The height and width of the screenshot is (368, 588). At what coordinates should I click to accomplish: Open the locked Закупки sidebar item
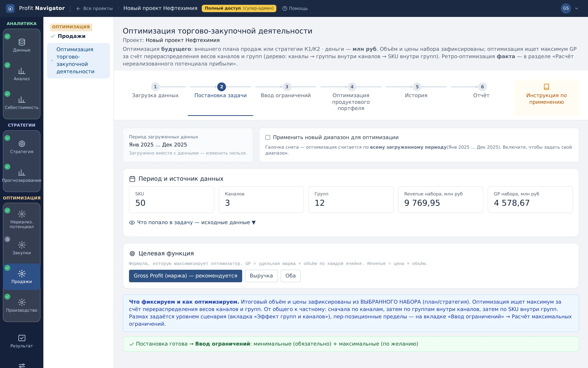point(22,248)
